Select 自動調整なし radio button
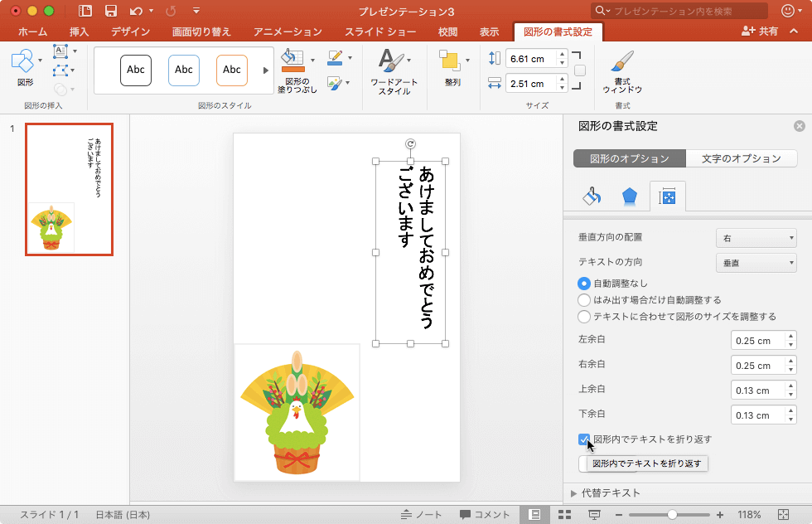This screenshot has width=812, height=524. coord(585,284)
